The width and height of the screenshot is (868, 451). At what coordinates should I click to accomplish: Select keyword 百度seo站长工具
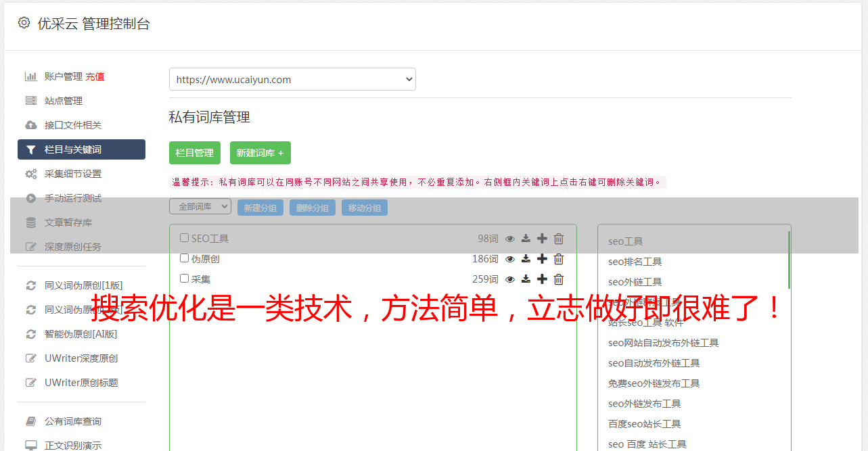click(x=645, y=424)
